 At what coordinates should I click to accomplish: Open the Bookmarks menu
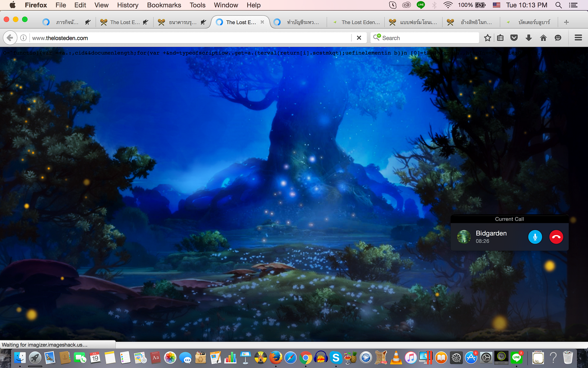click(x=164, y=5)
